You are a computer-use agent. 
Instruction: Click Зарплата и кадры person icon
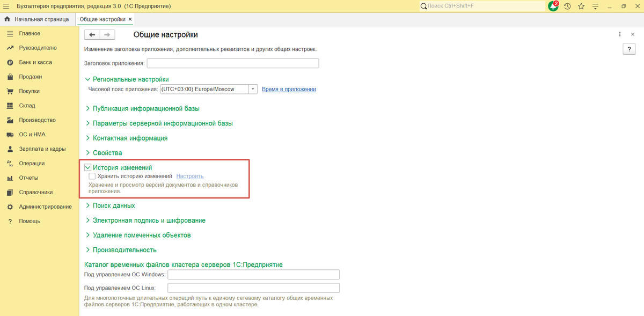[10, 149]
